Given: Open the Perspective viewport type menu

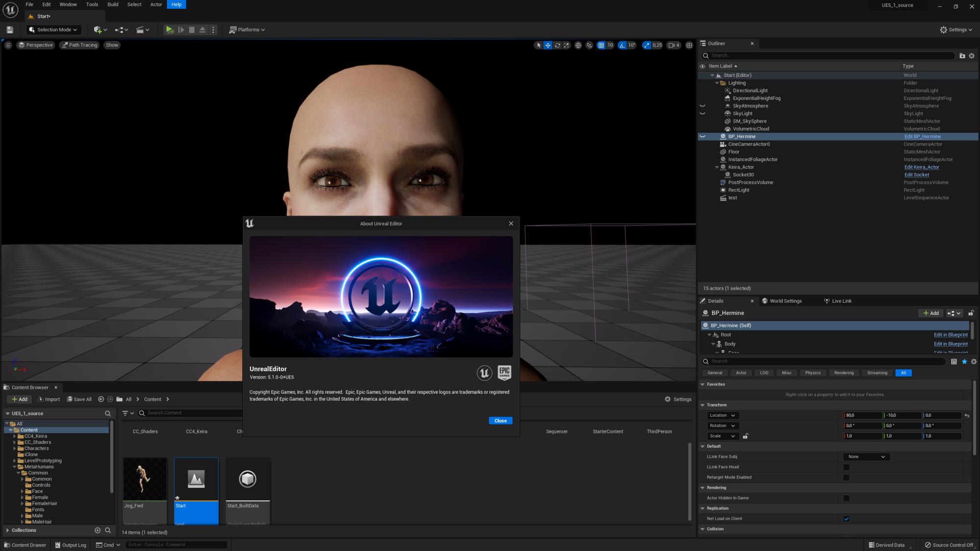Looking at the screenshot, I should (x=35, y=45).
